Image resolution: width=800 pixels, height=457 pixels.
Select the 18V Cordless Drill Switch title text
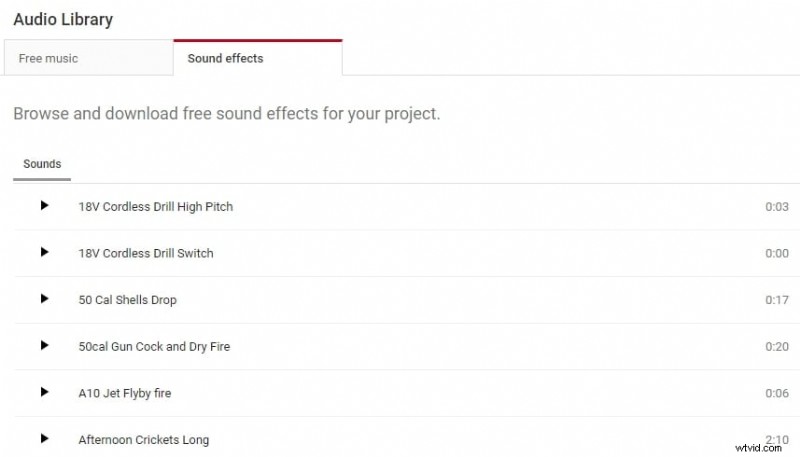[x=146, y=254]
